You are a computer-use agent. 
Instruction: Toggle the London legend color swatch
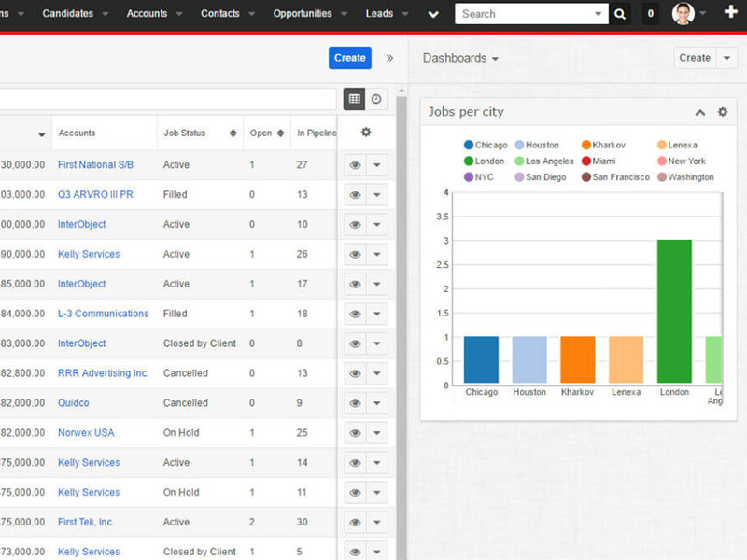tap(469, 161)
